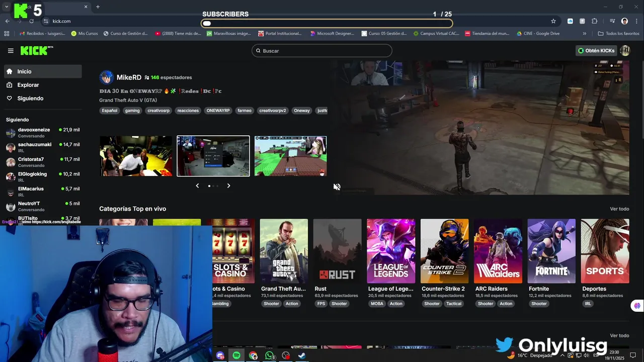Open ElMacarius in the Siguiendo list

click(x=43, y=192)
